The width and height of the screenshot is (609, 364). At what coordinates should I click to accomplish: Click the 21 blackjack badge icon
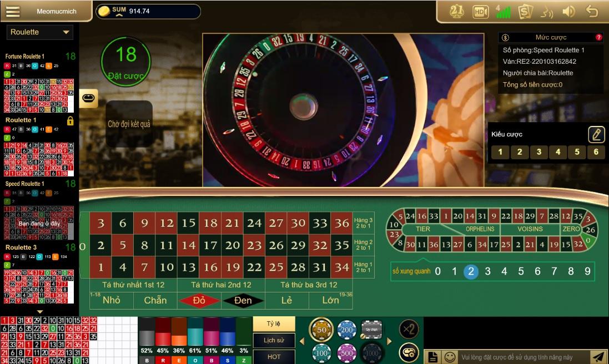point(457,12)
